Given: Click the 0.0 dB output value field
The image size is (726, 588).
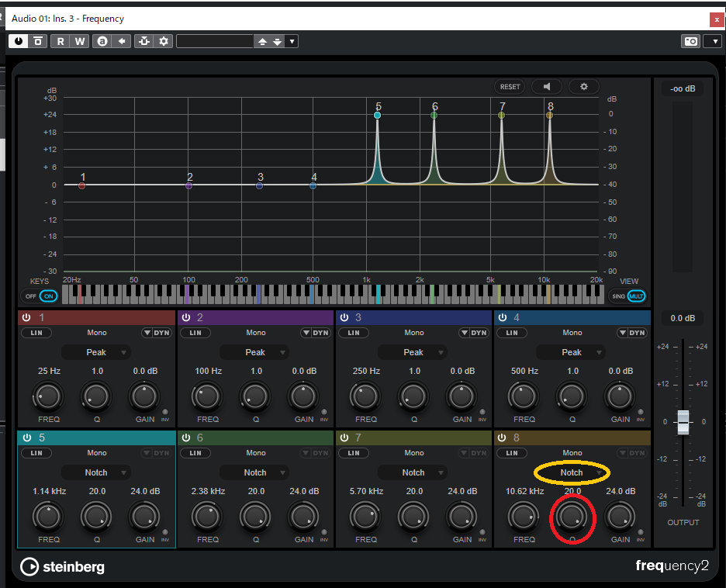Looking at the screenshot, I should click(x=683, y=318).
